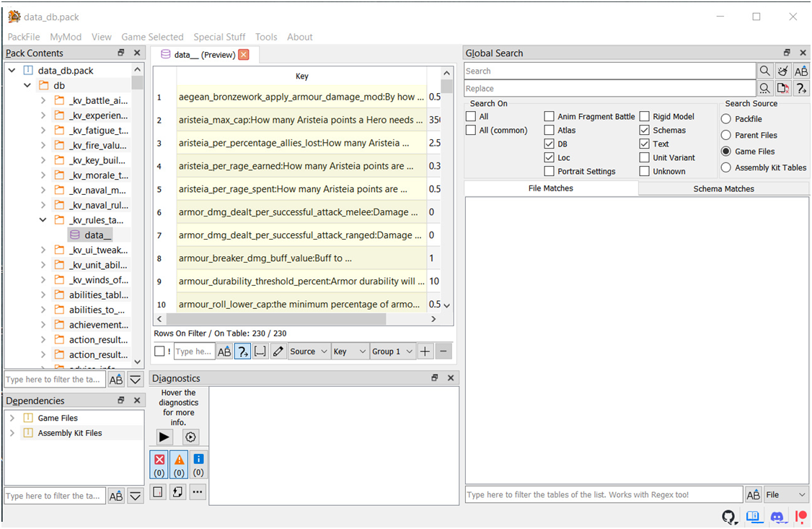The height and width of the screenshot is (529, 812).
Task: Expand the _kv_battle_ai folder
Action: (43, 100)
